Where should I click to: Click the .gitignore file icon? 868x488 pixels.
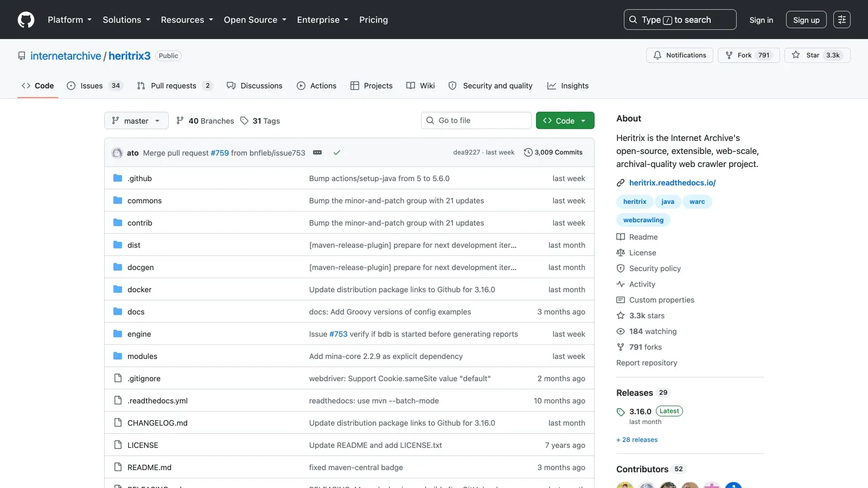pos(118,378)
